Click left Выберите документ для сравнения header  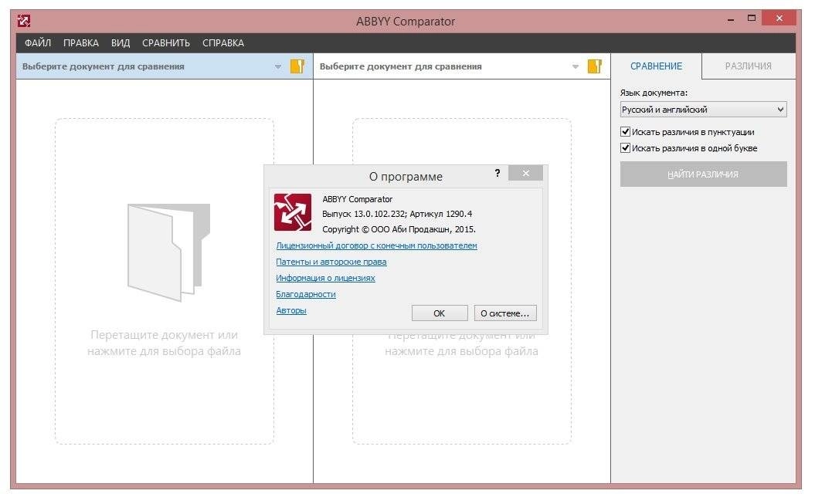(103, 66)
